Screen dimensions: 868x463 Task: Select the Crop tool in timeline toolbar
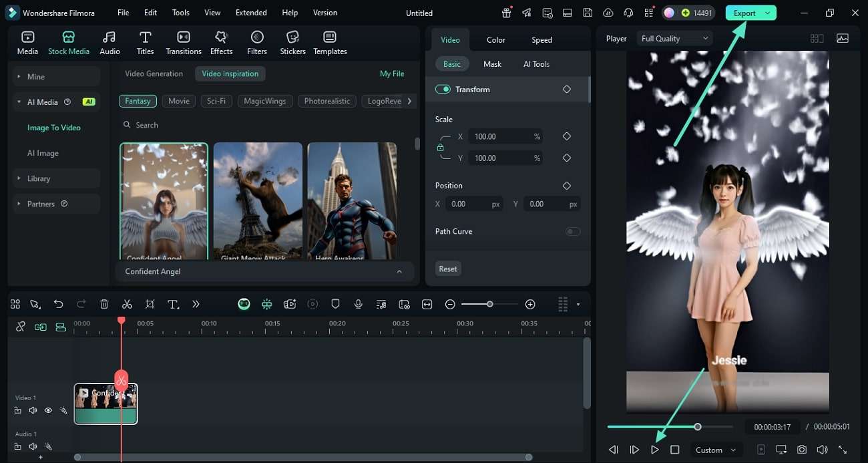[x=150, y=304]
